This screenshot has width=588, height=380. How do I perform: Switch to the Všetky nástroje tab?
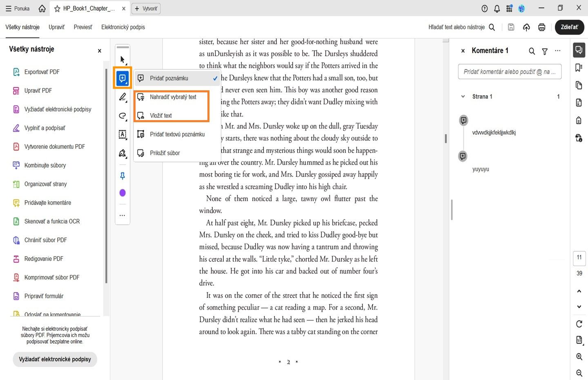pyautogui.click(x=22, y=27)
